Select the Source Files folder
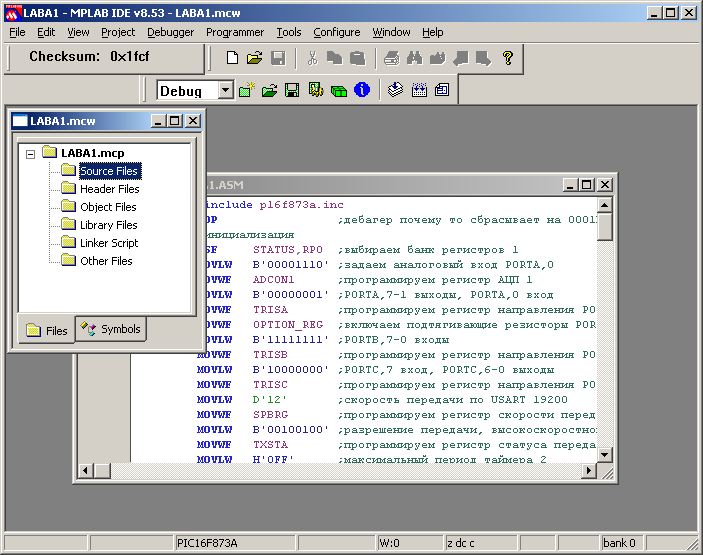This screenshot has height=555, width=703. 109,171
